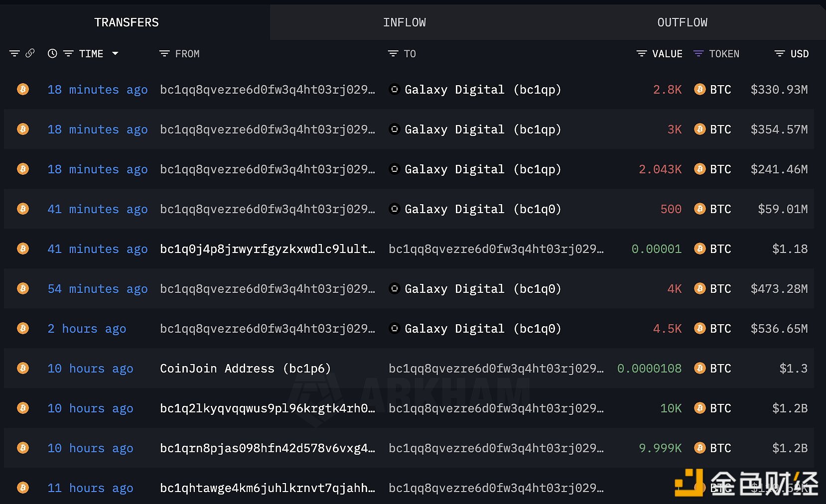This screenshot has width=826, height=504.
Task: Open the purple TOKEN filter icon
Action: (x=698, y=53)
